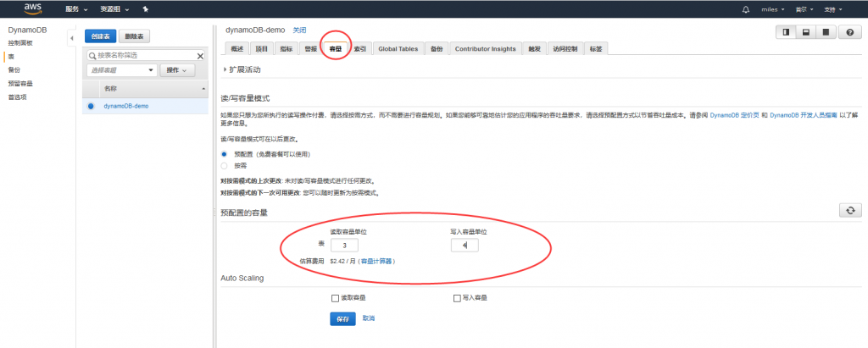Click the pin shortcut icon in top bar
This screenshot has height=348, width=868.
145,9
